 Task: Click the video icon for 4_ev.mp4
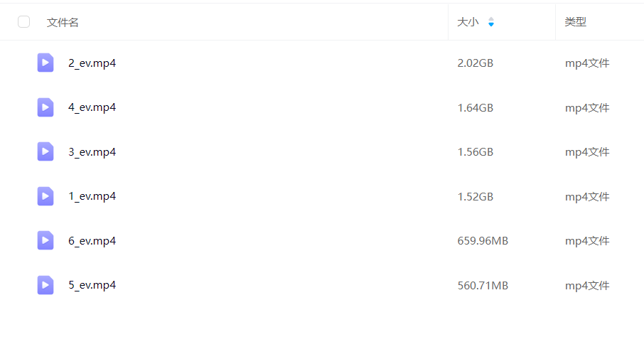pyautogui.click(x=45, y=107)
